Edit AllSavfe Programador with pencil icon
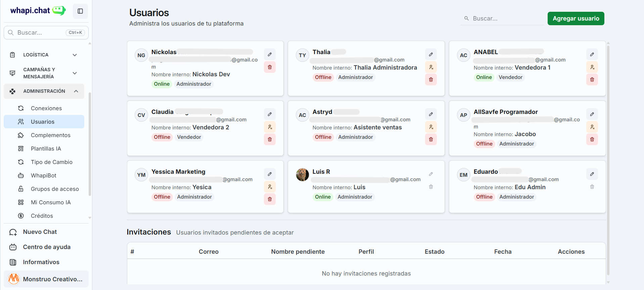Screen dimensions: 644x290 click(x=592, y=114)
